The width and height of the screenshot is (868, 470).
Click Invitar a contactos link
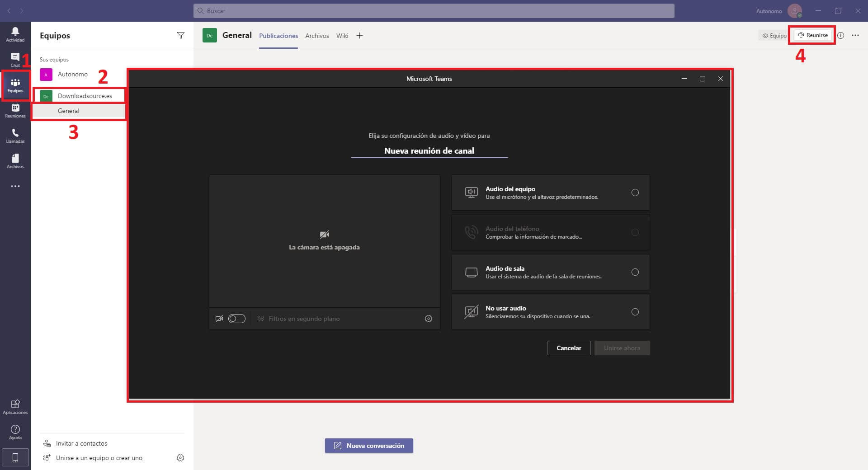click(81, 443)
